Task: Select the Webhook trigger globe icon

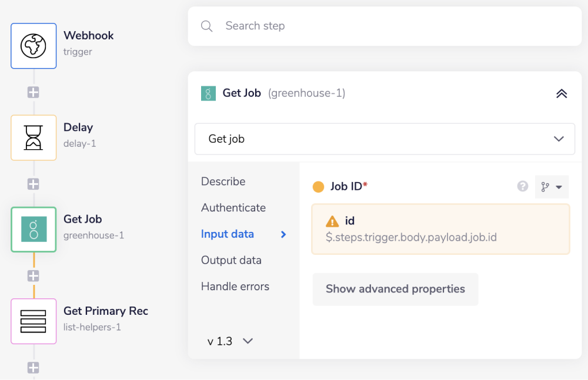Action: coord(34,46)
